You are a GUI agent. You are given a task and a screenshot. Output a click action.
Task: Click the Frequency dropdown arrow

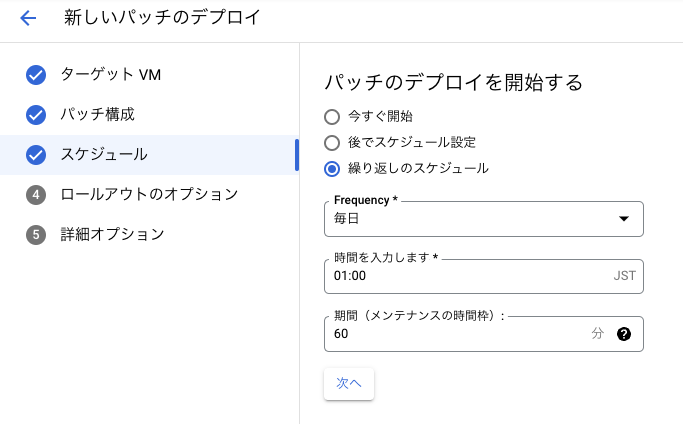coord(624,218)
